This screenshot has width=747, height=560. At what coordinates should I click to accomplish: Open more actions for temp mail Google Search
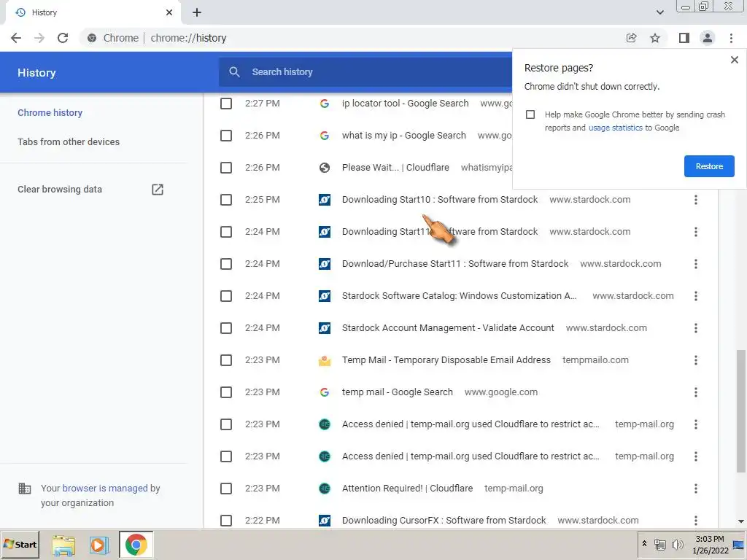click(x=695, y=392)
